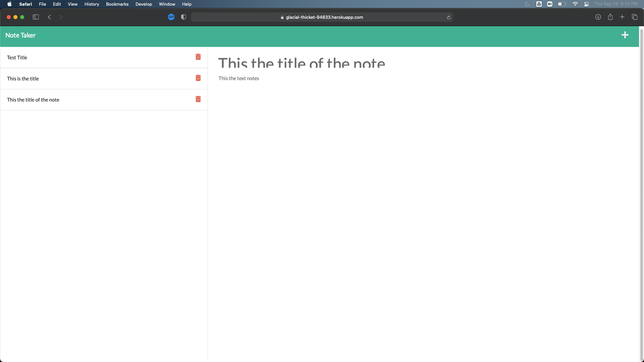The image size is (644, 362).
Task: Open the Bookmarks menu
Action: point(117,4)
